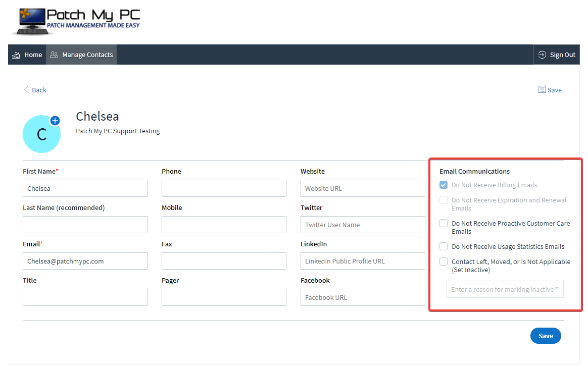The width and height of the screenshot is (588, 367).
Task: Click the Manage Contacts people icon
Action: pos(55,55)
